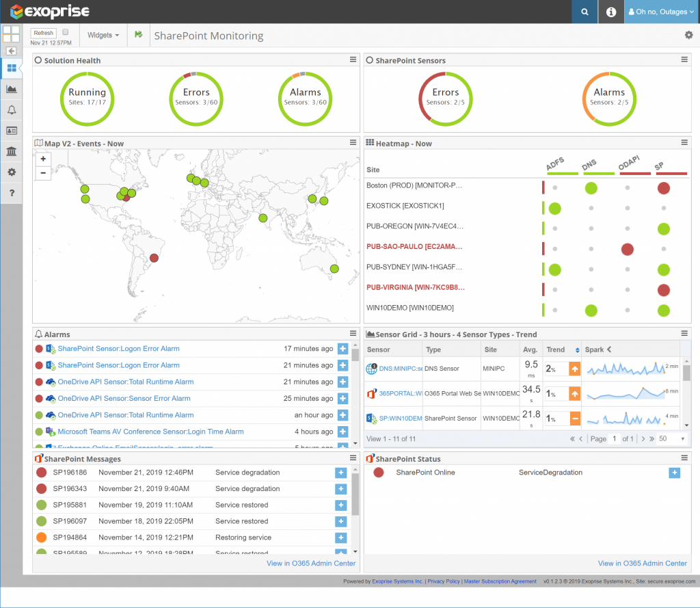Click the red Sao Paulo map marker
The width and height of the screenshot is (700, 608).
[x=154, y=258]
